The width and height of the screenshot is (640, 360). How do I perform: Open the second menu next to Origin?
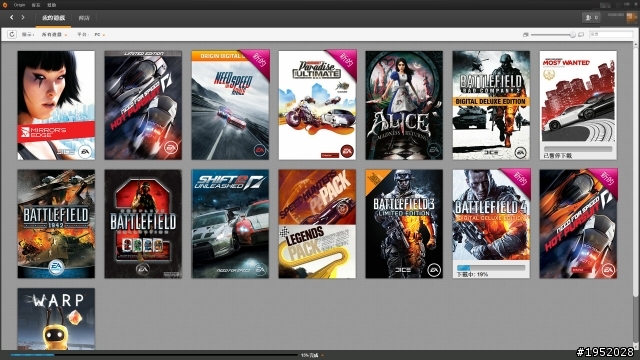point(36,5)
